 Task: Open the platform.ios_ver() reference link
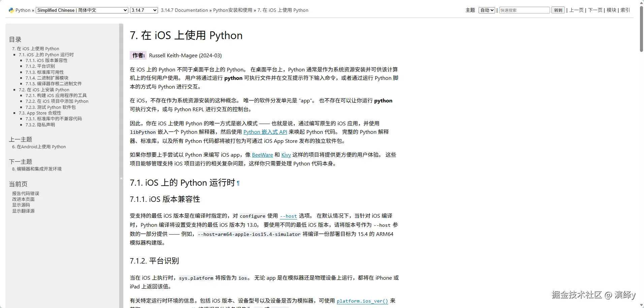(x=362, y=301)
